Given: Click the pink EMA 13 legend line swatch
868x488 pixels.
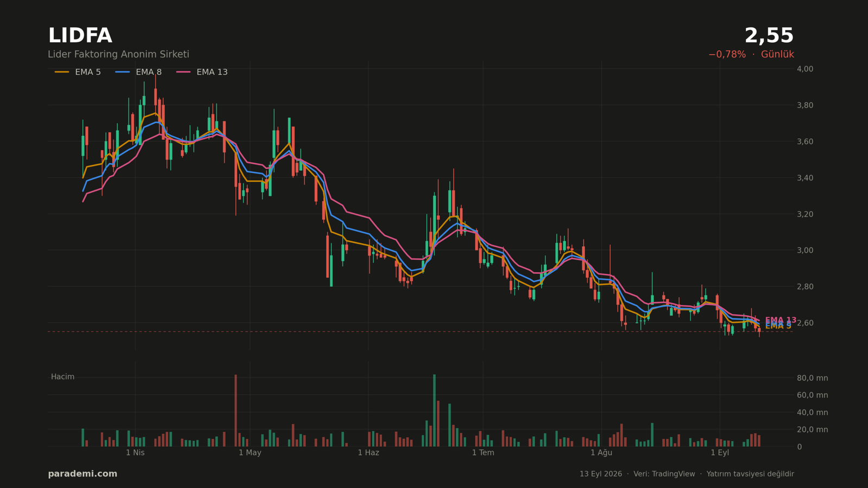Looking at the screenshot, I should pos(183,72).
